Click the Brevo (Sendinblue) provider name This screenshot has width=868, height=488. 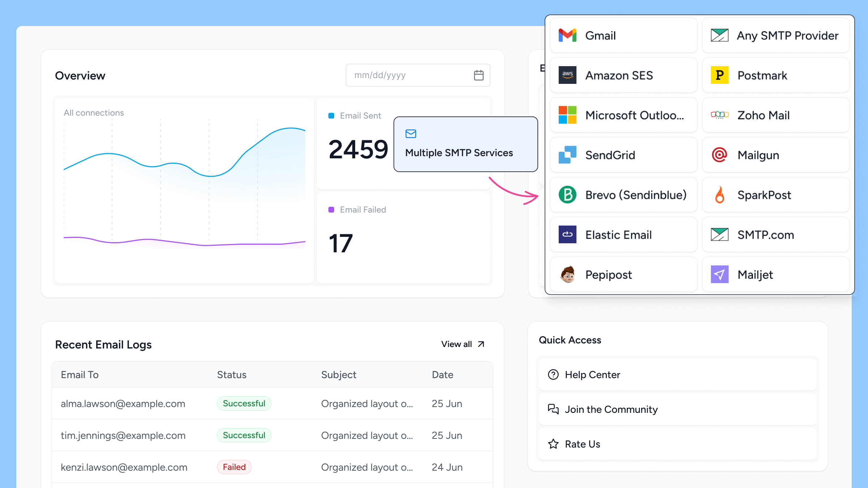click(x=636, y=195)
